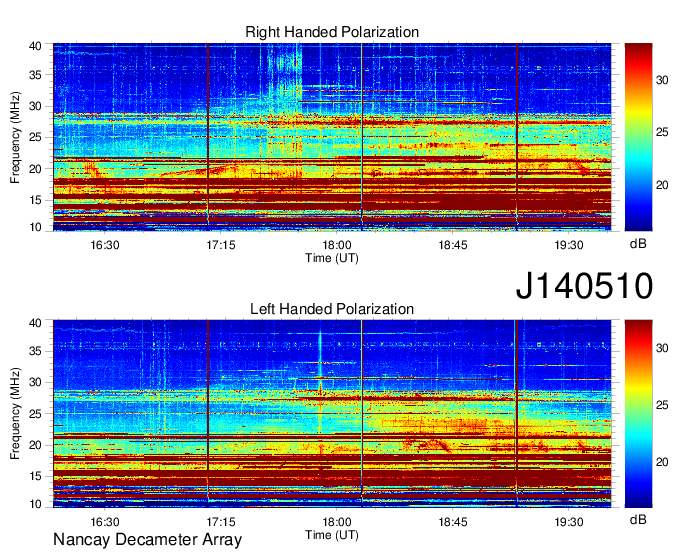680x552 pixels.
Task: Click the top colorbar's 20 dB tick label
Action: coord(662,185)
